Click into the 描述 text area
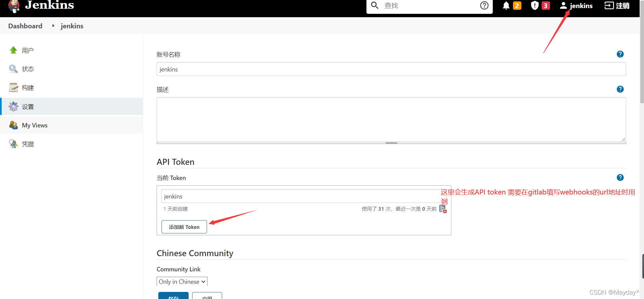The width and height of the screenshot is (644, 299). tap(391, 119)
